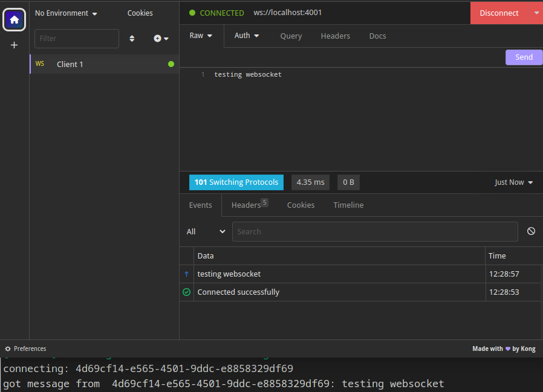543x392 pixels.
Task: Change event filter using the All dropdown
Action: pos(206,231)
